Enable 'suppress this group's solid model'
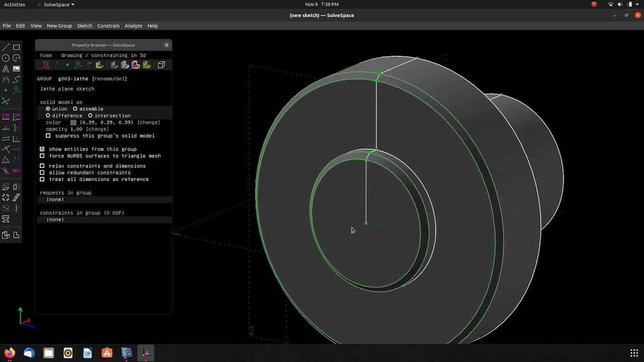The width and height of the screenshot is (644, 362). (x=48, y=136)
